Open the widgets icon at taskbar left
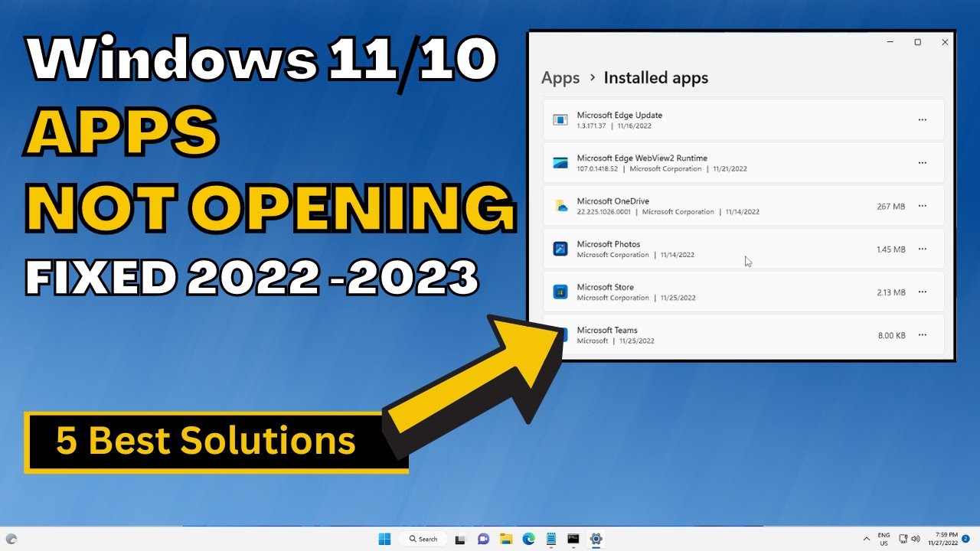Screen dimensions: 980x551 tap(11, 539)
